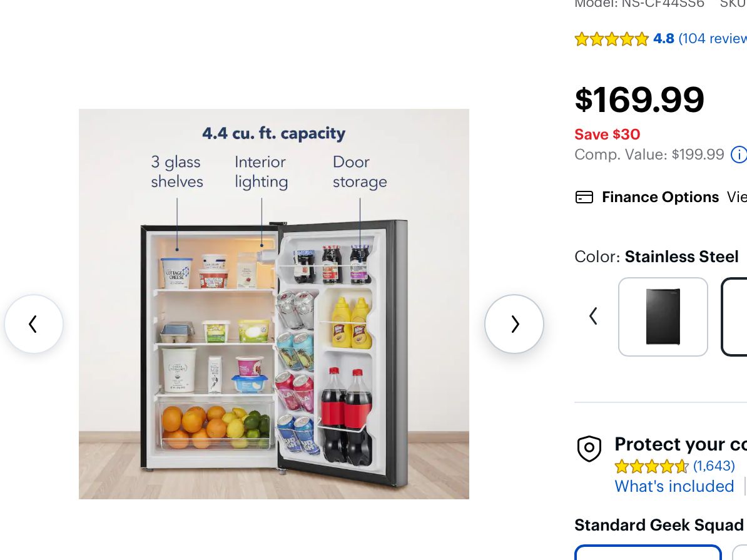Click the Save $30 label
The height and width of the screenshot is (560, 747).
607,135
